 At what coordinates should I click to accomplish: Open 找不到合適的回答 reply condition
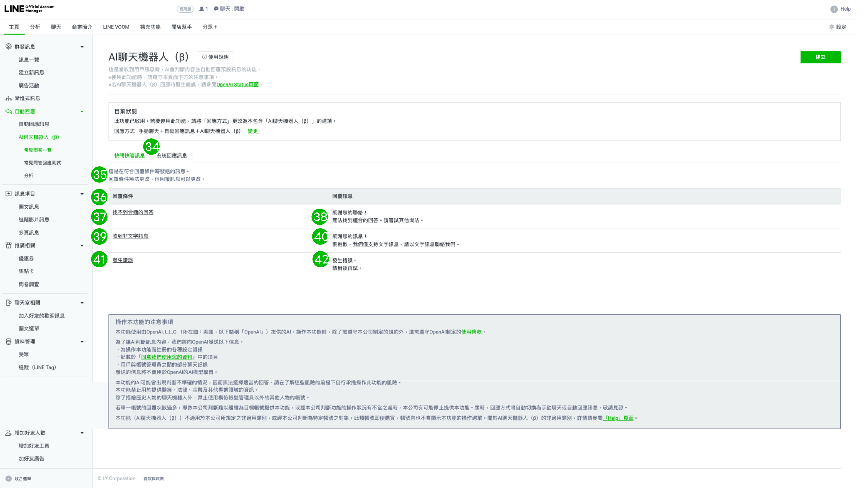[x=133, y=212]
